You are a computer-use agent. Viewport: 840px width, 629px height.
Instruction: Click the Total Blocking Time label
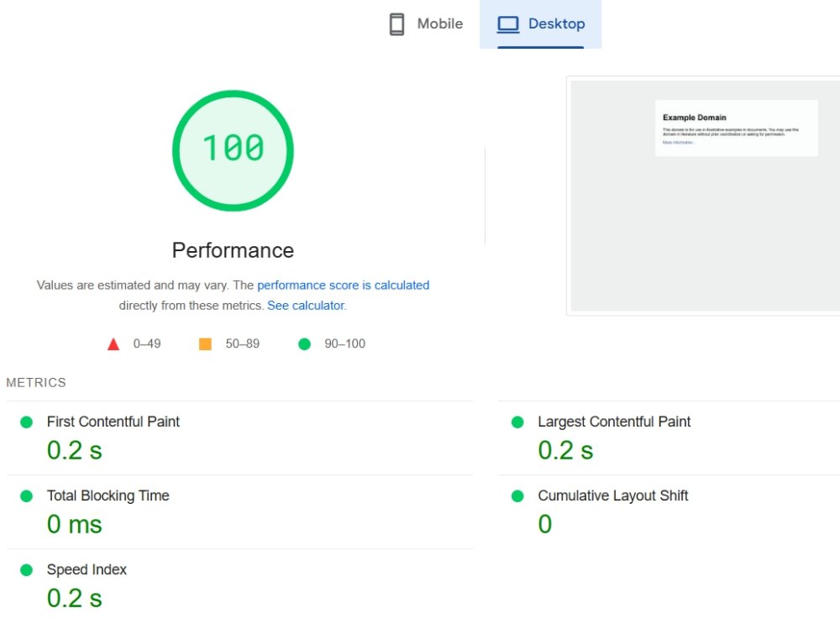click(x=108, y=495)
